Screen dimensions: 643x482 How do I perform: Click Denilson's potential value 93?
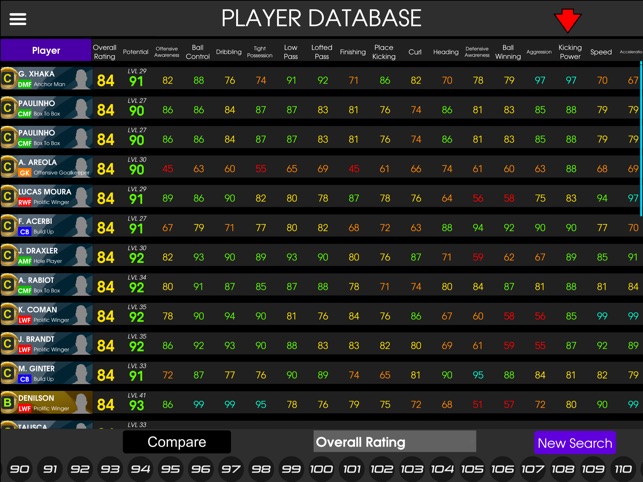[x=137, y=405]
